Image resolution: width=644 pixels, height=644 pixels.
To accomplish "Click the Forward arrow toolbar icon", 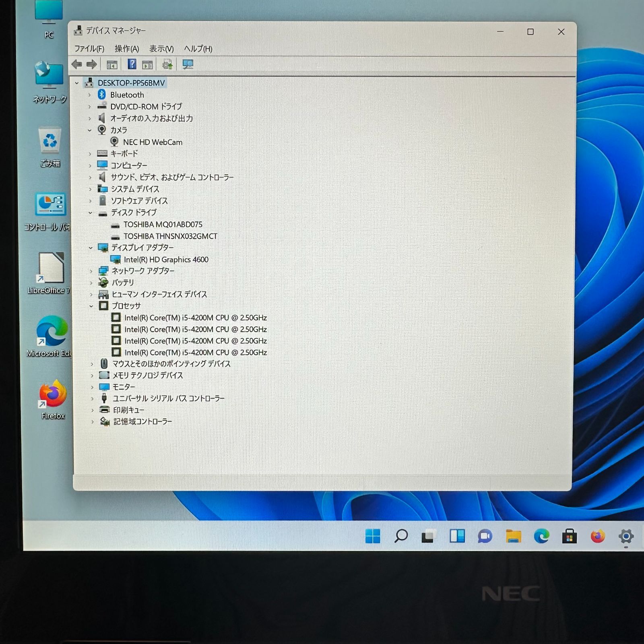I will [x=92, y=64].
